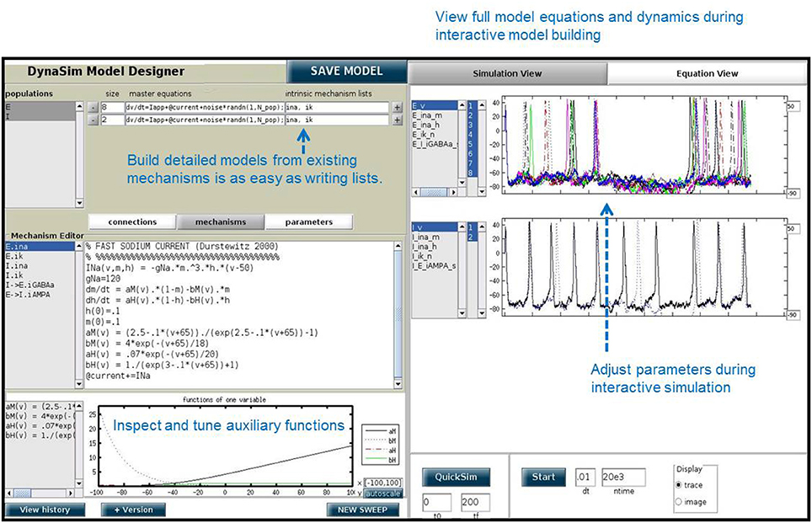812x523 pixels.
Task: Edit the tf end time field
Action: (475, 502)
